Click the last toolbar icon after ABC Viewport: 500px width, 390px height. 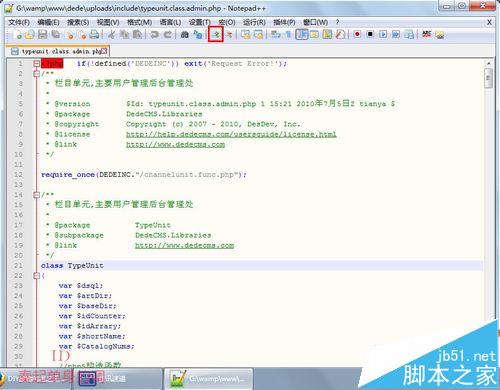pos(440,34)
